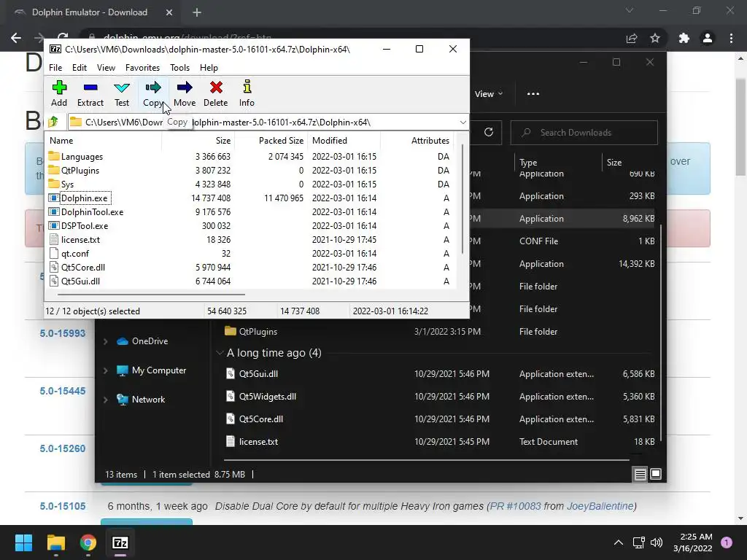Expand the My Computer tree node

tap(105, 370)
